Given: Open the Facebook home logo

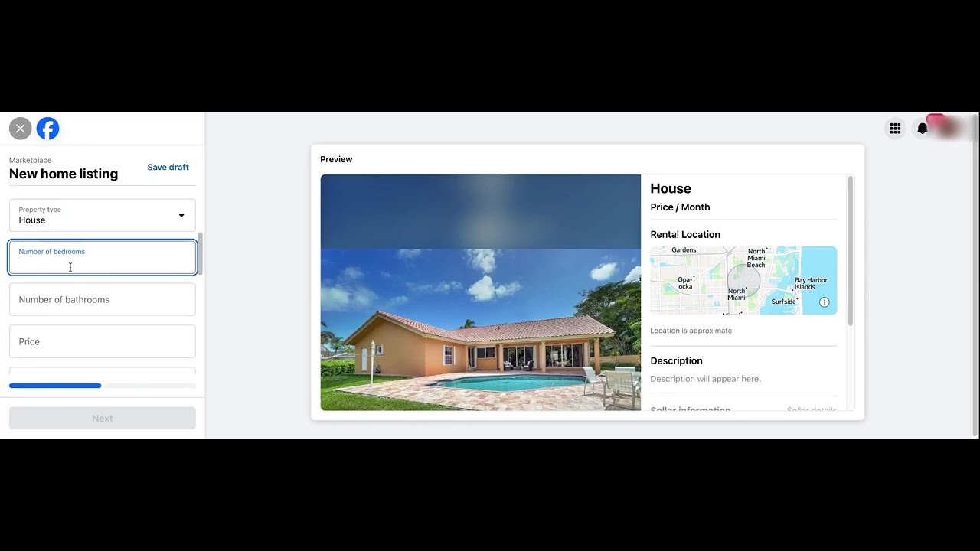Looking at the screenshot, I should pyautogui.click(x=47, y=129).
